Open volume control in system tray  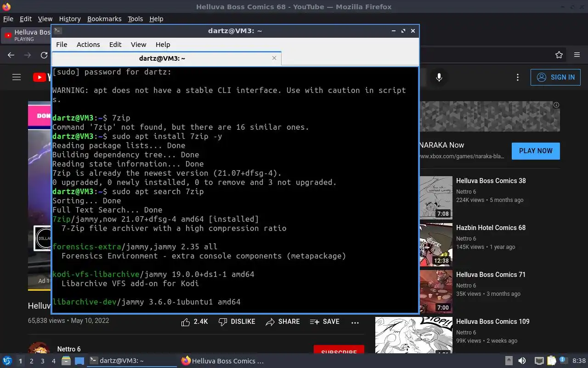click(522, 361)
